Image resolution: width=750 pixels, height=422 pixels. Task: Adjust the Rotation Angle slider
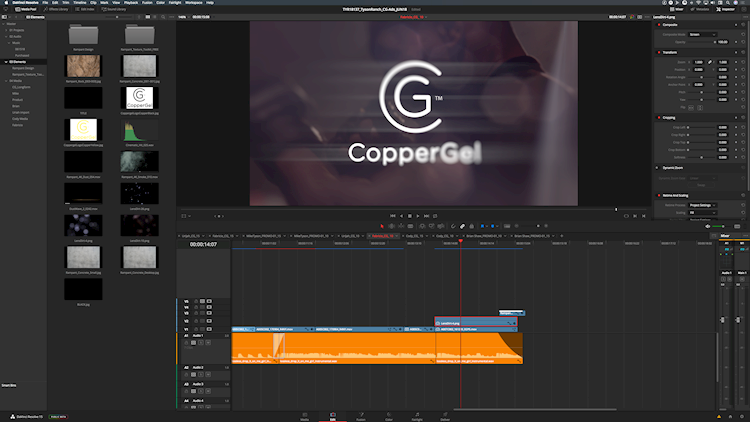(x=701, y=77)
